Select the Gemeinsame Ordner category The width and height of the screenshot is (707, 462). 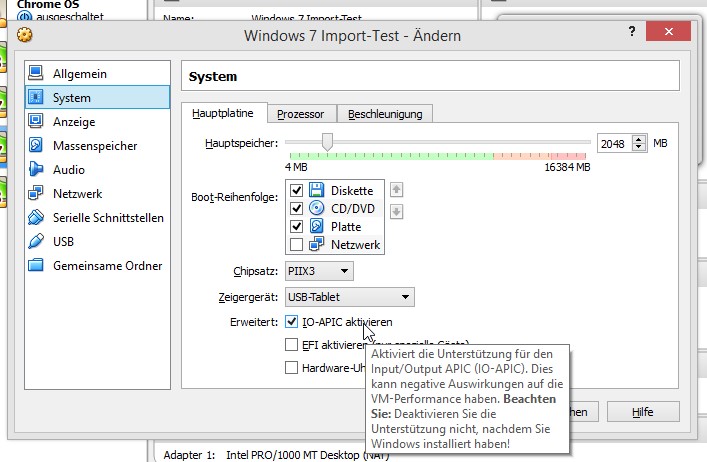97,265
